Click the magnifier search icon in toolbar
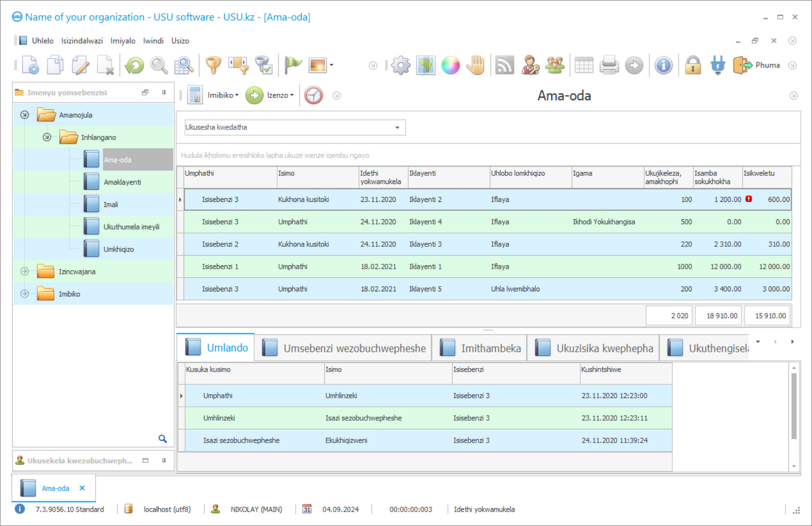Image resolution: width=812 pixels, height=526 pixels. (159, 65)
